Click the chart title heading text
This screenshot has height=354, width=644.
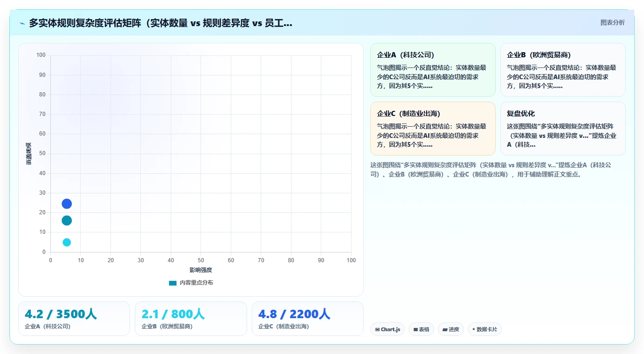161,23
